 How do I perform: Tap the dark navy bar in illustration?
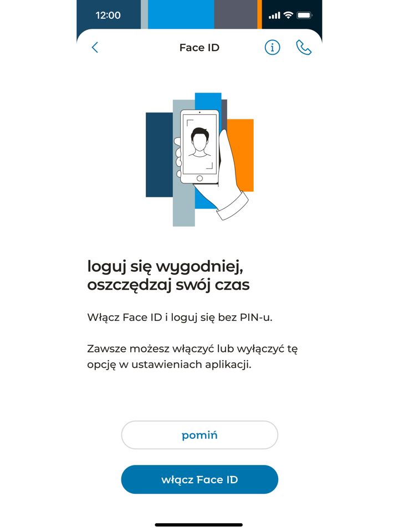[x=159, y=155]
